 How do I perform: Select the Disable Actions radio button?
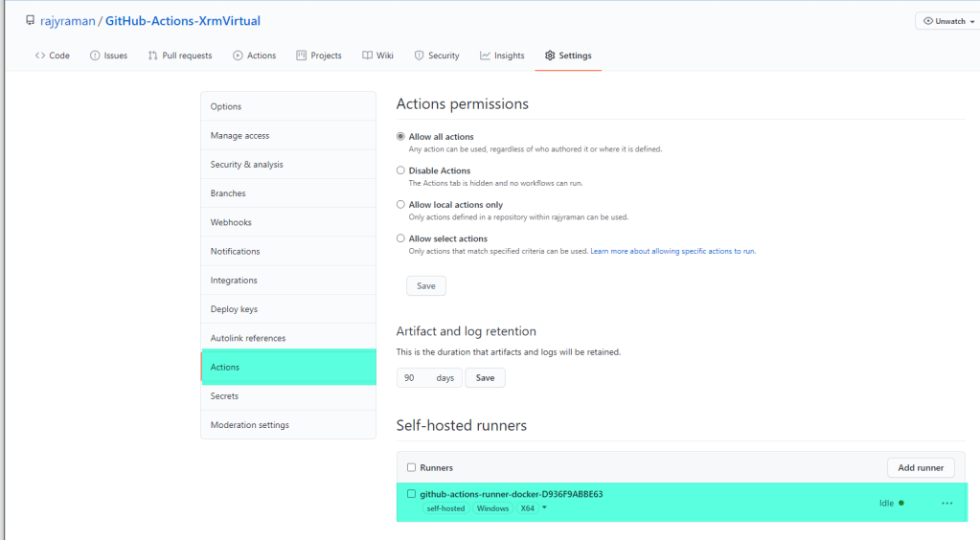click(x=401, y=170)
